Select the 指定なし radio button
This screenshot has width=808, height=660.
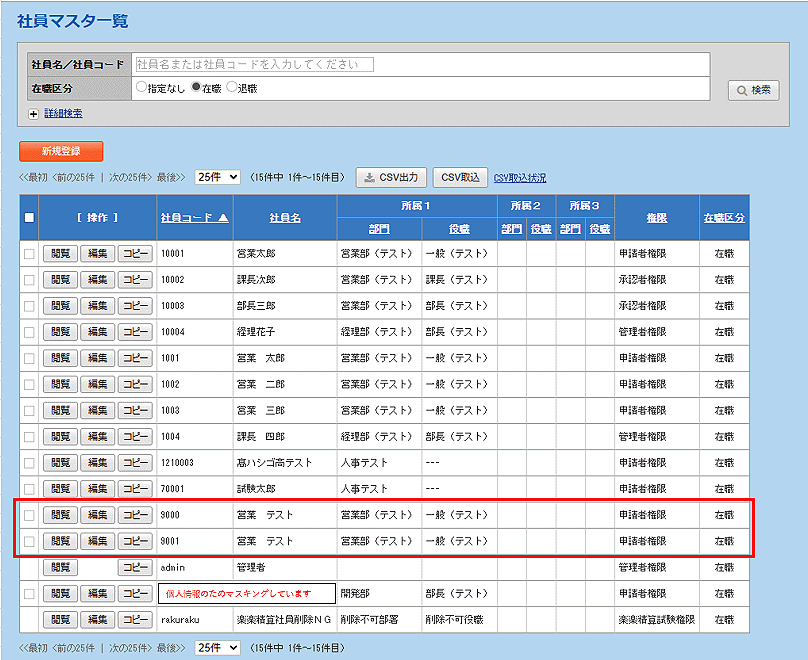click(x=141, y=87)
